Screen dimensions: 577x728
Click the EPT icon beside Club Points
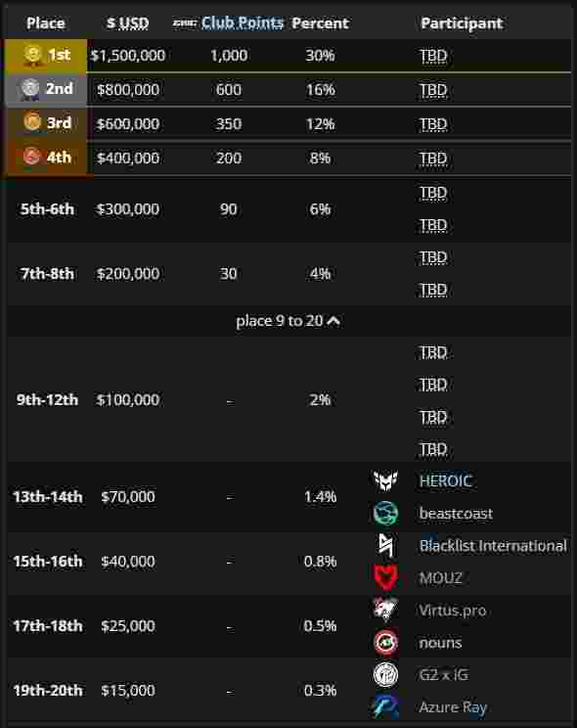[184, 23]
